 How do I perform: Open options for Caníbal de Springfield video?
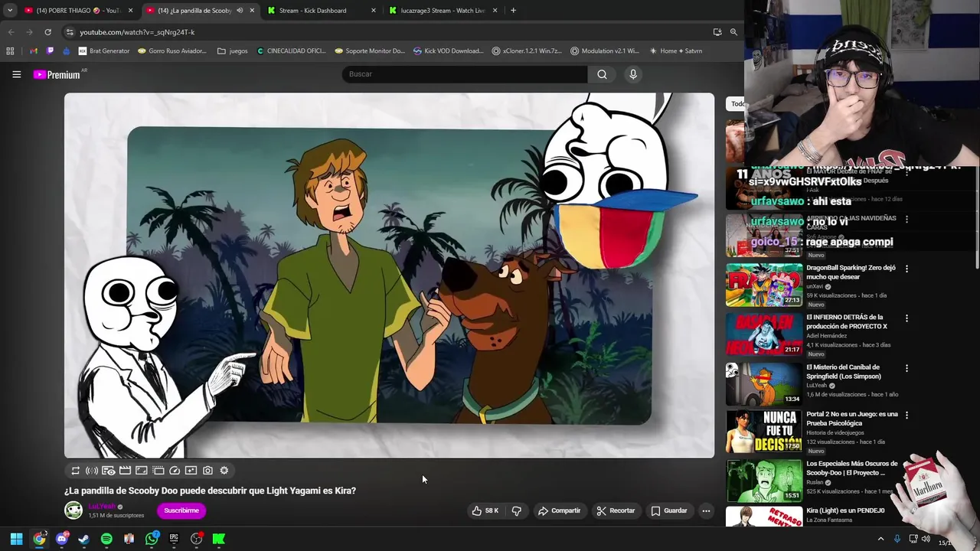(906, 368)
